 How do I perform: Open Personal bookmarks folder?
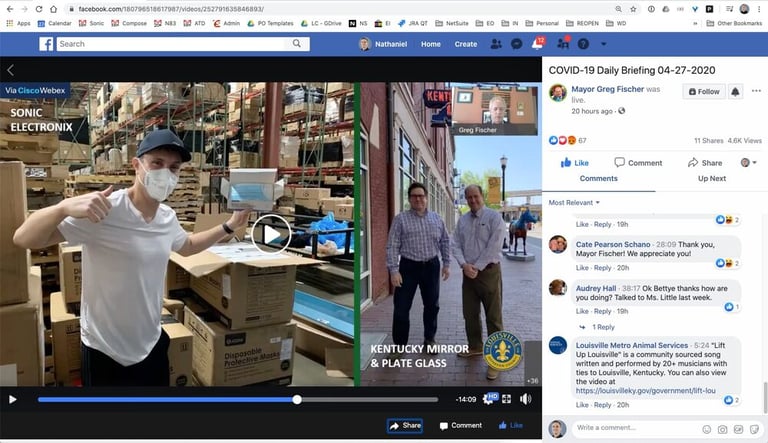542,23
